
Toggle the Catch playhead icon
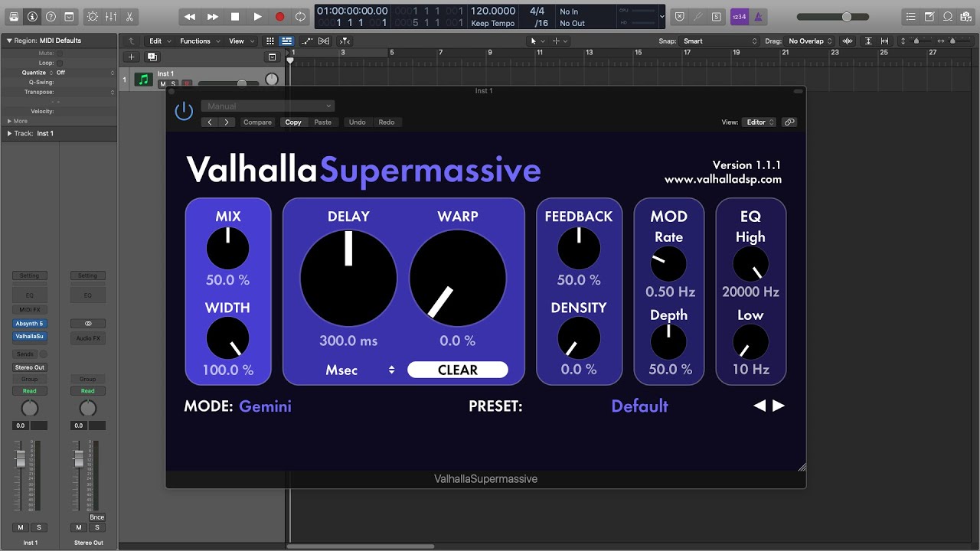coord(345,41)
